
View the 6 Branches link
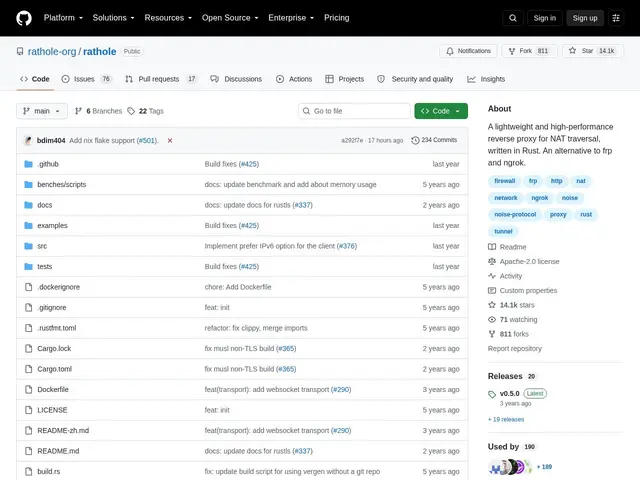pos(98,111)
